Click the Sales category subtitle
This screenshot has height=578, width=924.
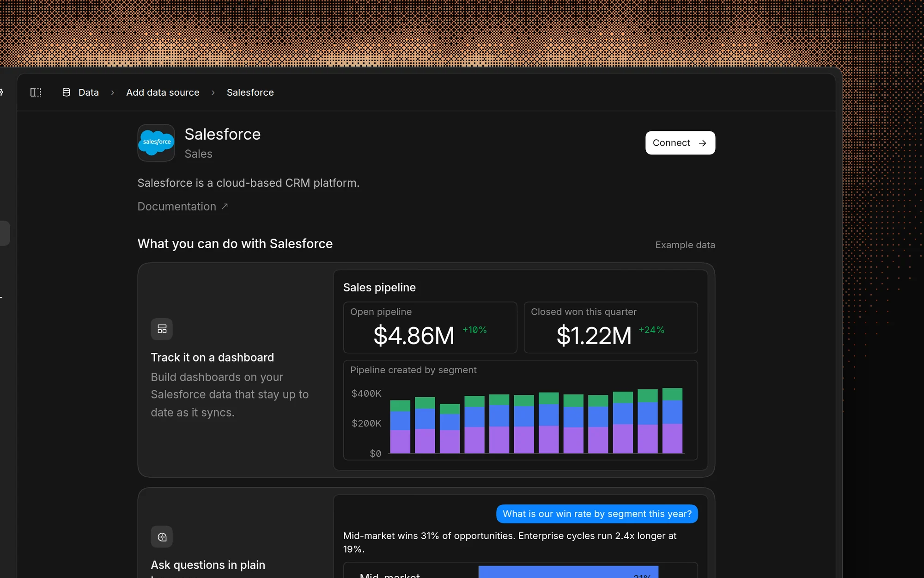click(x=199, y=154)
